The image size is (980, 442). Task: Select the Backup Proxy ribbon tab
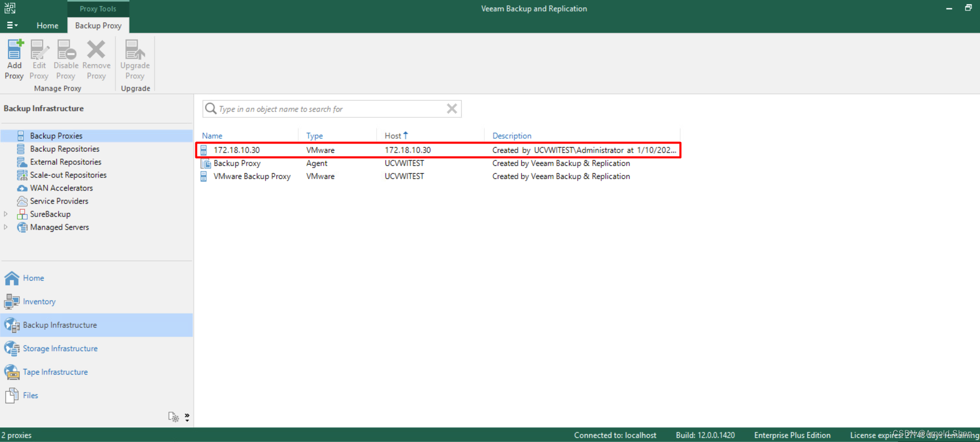98,25
